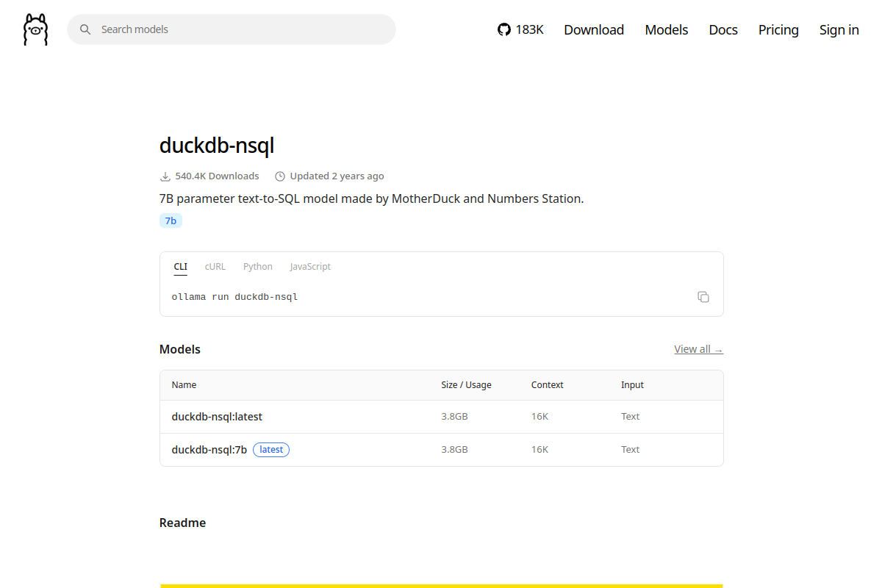The height and width of the screenshot is (588, 882).
Task: Click the Context column header
Action: pos(547,385)
